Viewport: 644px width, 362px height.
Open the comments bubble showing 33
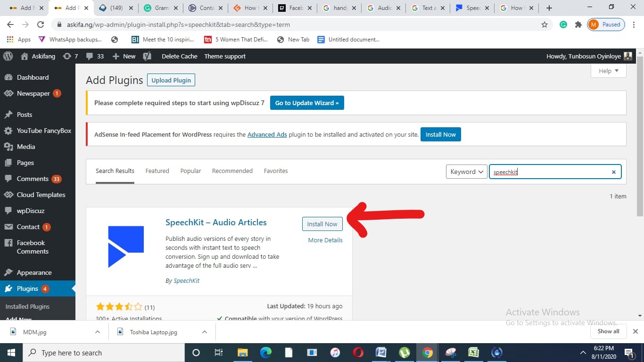95,56
